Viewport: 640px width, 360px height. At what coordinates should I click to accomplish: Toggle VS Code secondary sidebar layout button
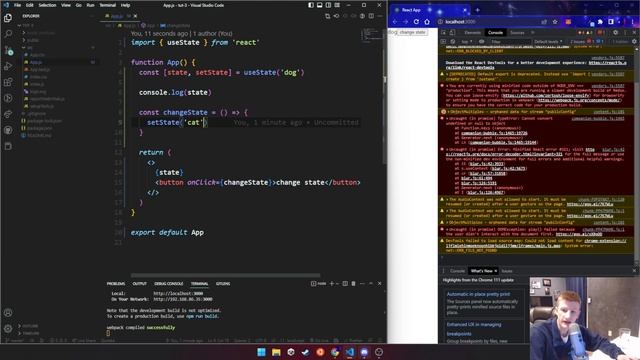328,5
